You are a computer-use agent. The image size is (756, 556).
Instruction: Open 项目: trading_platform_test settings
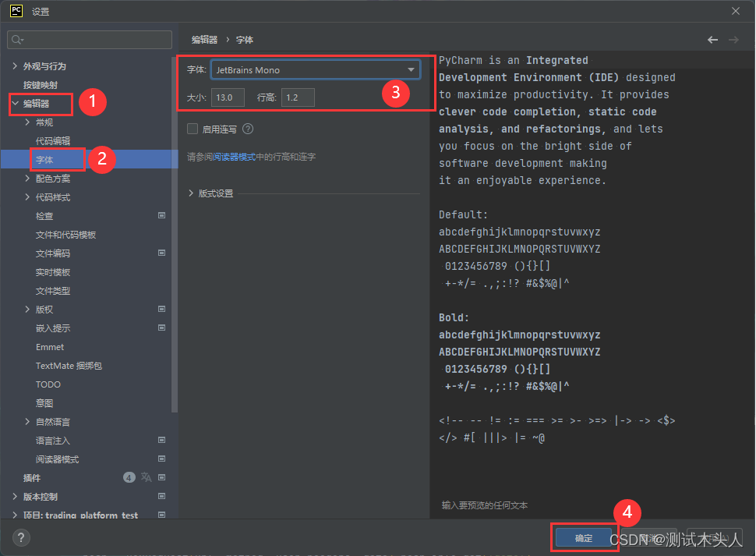pyautogui.click(x=80, y=515)
